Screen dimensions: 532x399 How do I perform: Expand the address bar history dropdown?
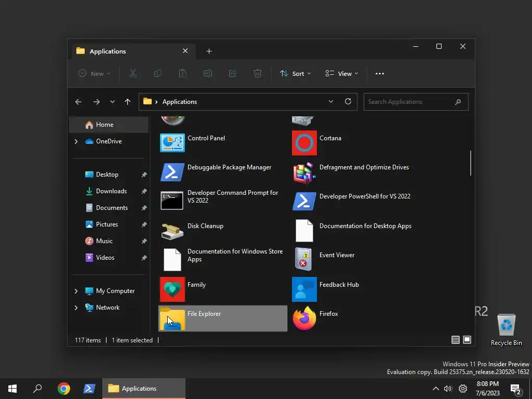pos(331,101)
